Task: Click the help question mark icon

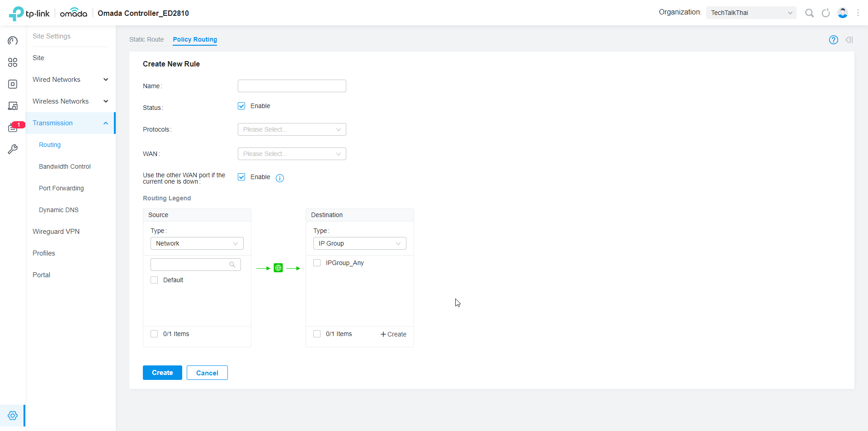Action: point(833,40)
